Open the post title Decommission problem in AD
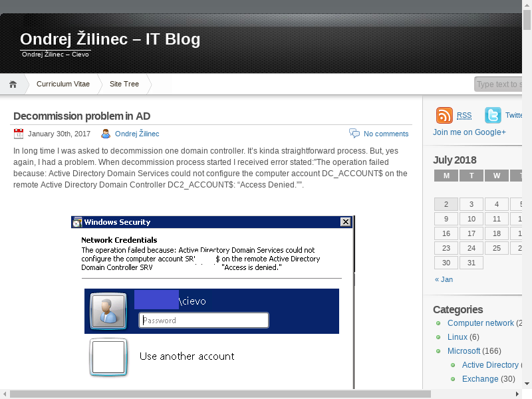This screenshot has height=399, width=532. (x=82, y=116)
